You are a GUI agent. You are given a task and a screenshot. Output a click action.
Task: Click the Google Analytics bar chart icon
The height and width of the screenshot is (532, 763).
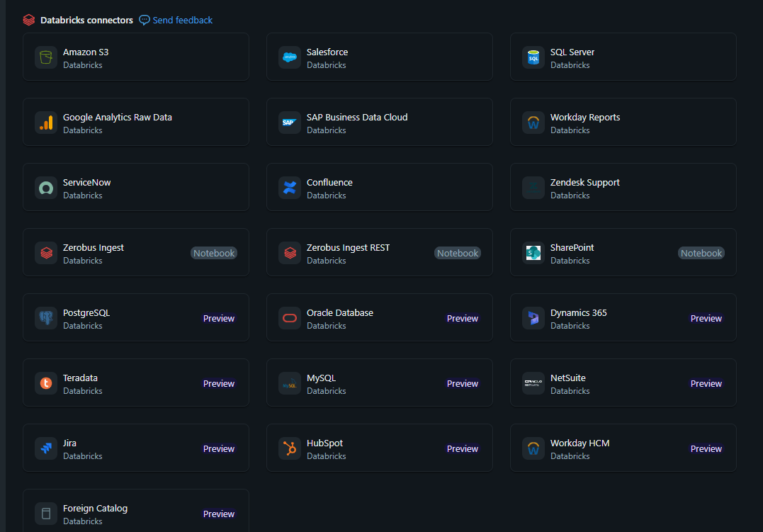(x=46, y=123)
